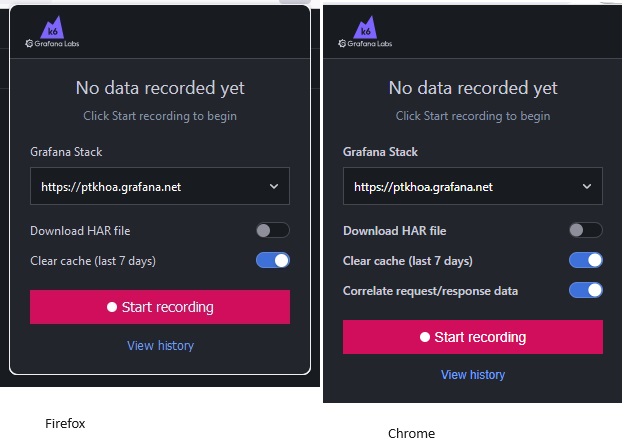Viewport: 630px width, 446px height.
Task: Click the k6 logo in Chrome panel
Action: tap(364, 27)
